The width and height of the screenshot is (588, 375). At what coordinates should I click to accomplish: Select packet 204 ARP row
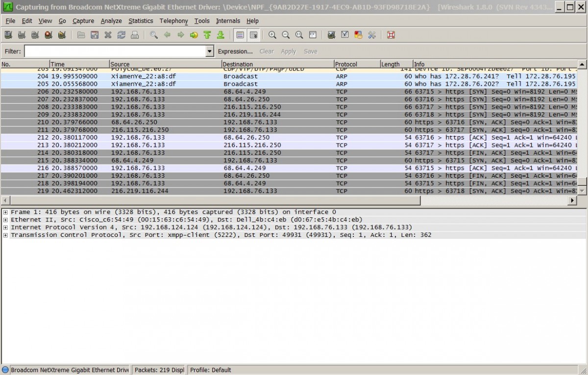point(289,76)
